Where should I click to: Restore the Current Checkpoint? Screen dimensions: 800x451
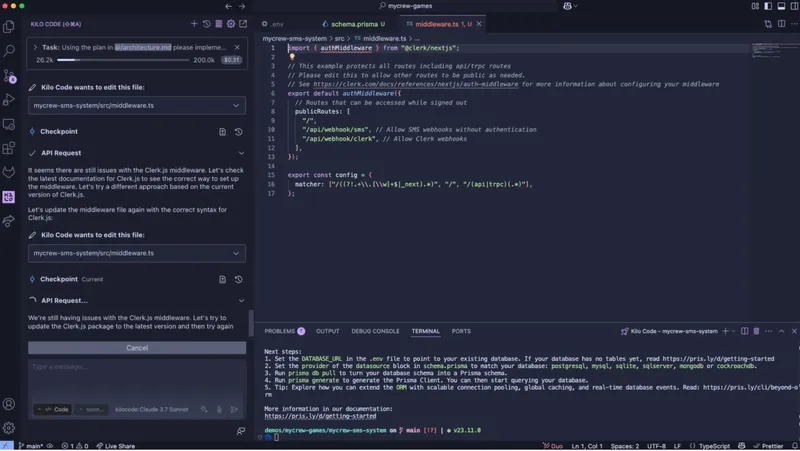[238, 279]
